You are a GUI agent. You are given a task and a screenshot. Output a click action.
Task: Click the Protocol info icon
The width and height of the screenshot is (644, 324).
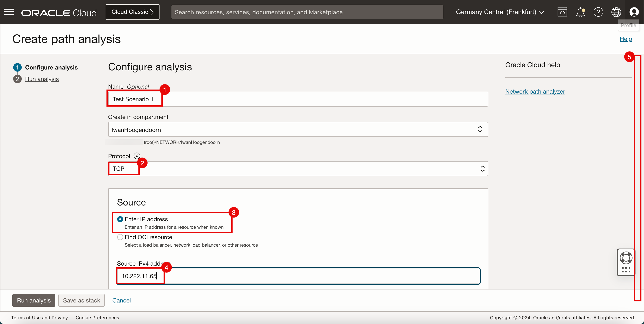pyautogui.click(x=137, y=156)
